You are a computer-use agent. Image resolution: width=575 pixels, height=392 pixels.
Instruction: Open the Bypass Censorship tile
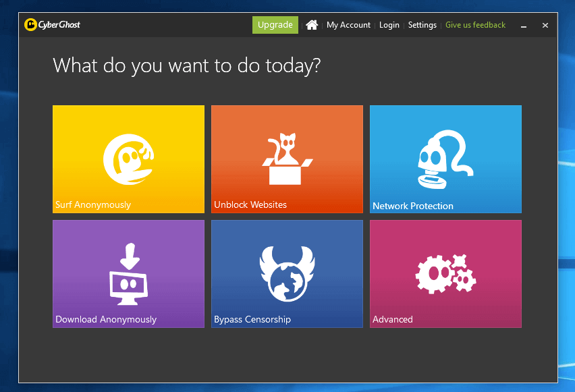coord(287,274)
